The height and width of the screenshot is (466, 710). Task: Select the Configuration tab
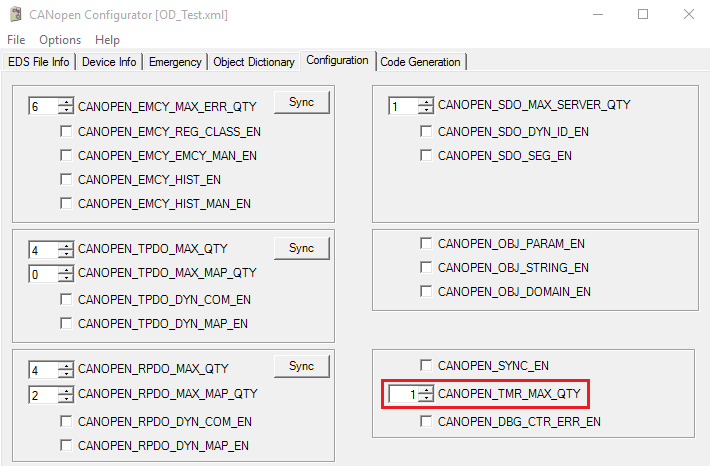(337, 60)
